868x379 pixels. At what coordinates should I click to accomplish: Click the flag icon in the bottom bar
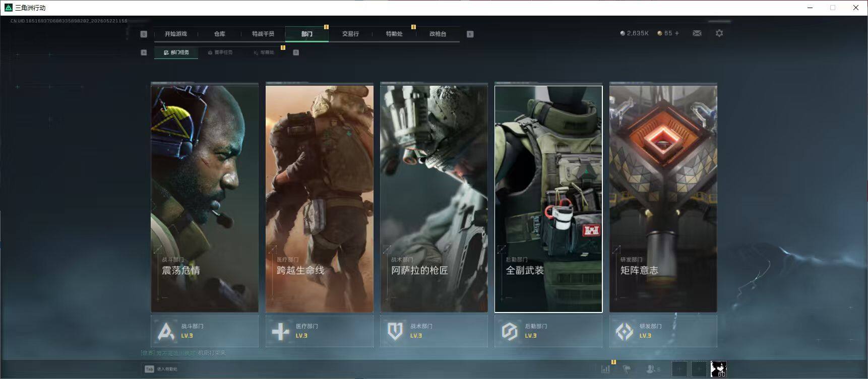click(627, 369)
